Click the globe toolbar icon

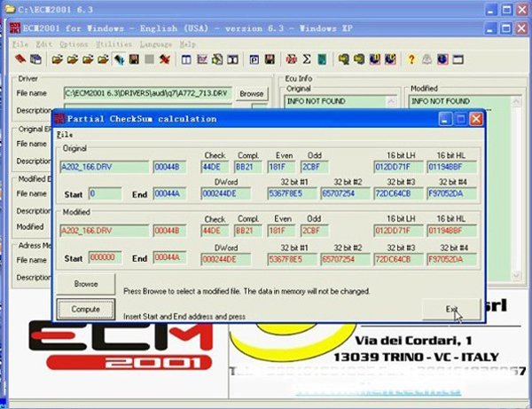coord(442,59)
